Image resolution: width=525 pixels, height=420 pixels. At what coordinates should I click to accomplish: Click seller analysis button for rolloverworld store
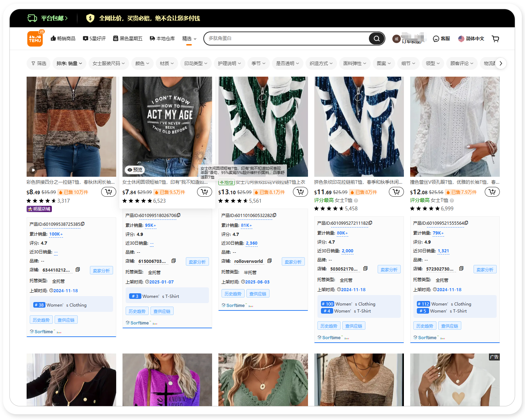click(293, 262)
